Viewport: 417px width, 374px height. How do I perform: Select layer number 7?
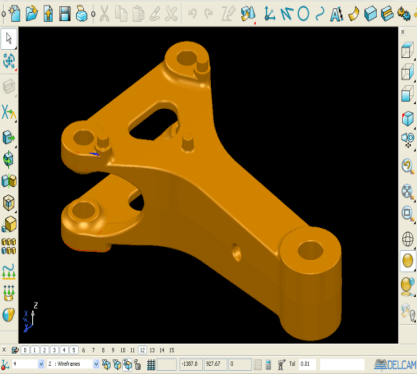93,350
